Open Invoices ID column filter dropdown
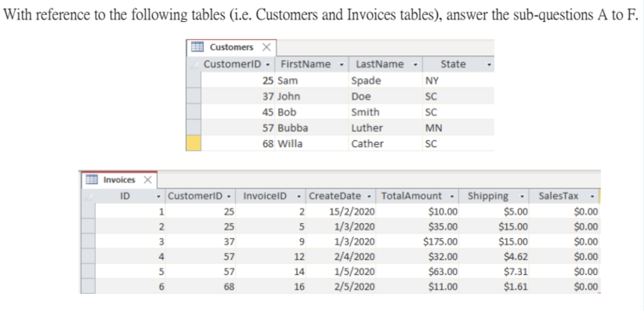The image size is (644, 311). (159, 196)
